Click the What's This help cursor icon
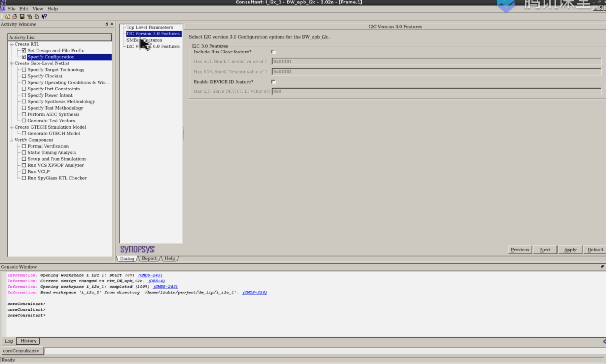Viewport: 606px width, 364px height. pyautogui.click(x=44, y=16)
